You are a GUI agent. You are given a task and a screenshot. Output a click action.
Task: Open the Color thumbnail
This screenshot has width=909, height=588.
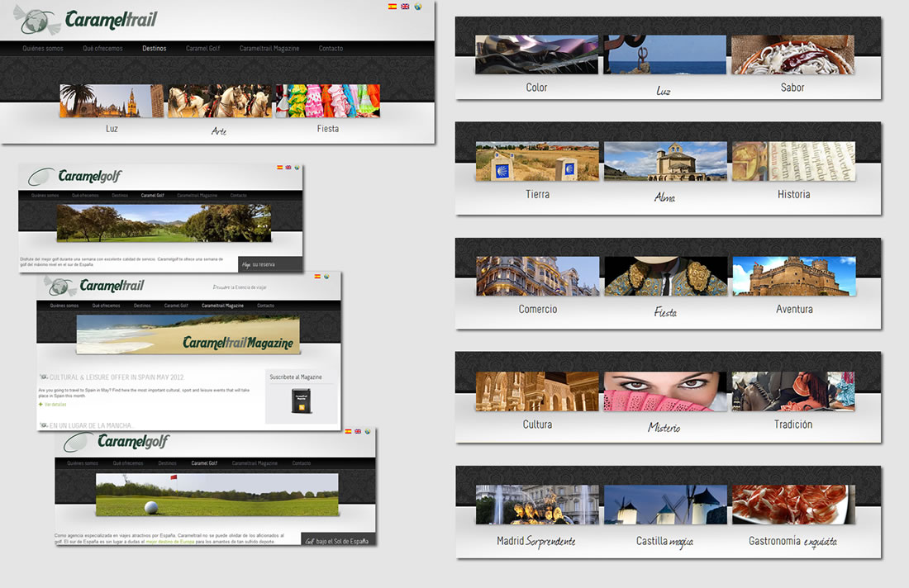[537, 55]
